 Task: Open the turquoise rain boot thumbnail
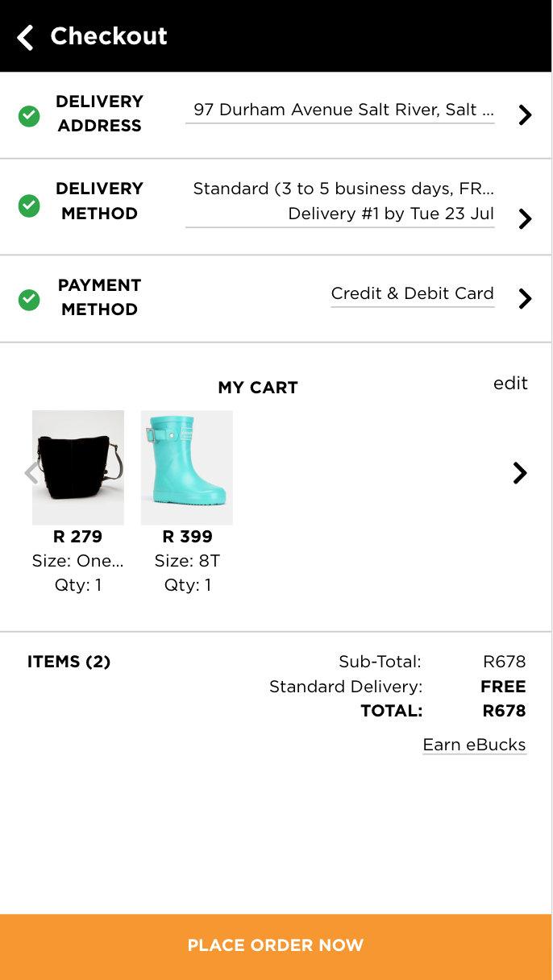pyautogui.click(x=187, y=467)
